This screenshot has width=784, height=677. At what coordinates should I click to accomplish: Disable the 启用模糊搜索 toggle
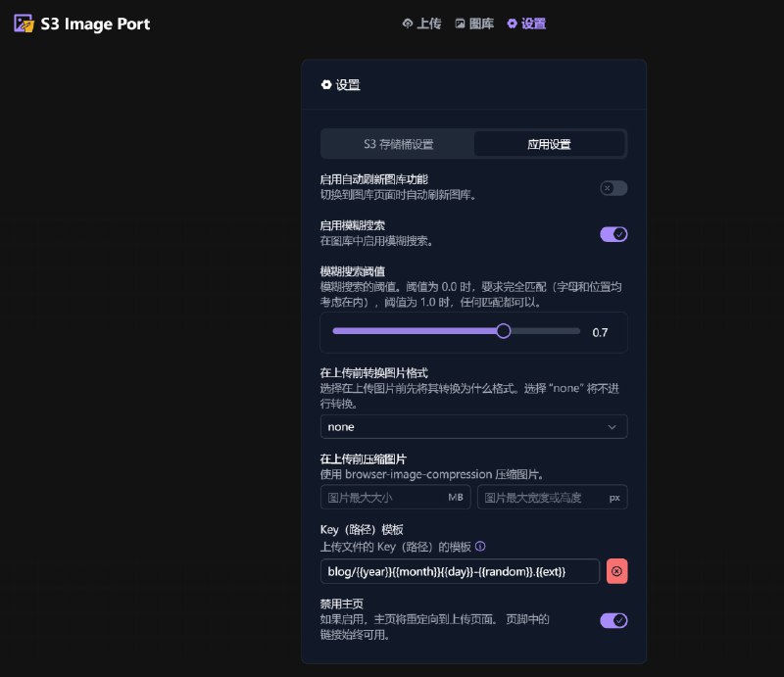coord(613,234)
